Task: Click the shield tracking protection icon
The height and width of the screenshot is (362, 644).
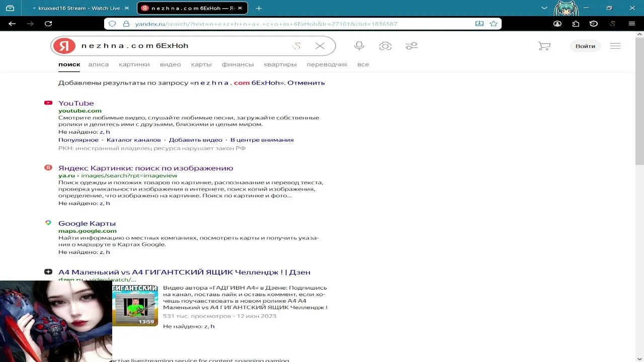Action: [112, 24]
